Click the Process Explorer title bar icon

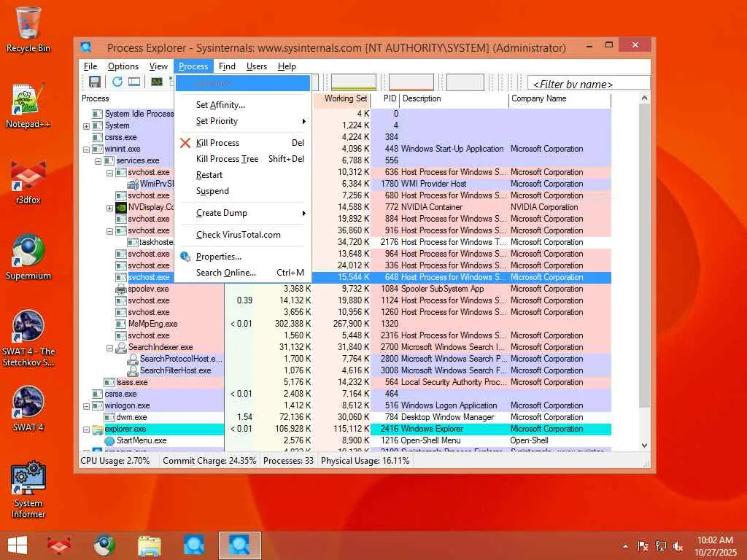(86, 47)
